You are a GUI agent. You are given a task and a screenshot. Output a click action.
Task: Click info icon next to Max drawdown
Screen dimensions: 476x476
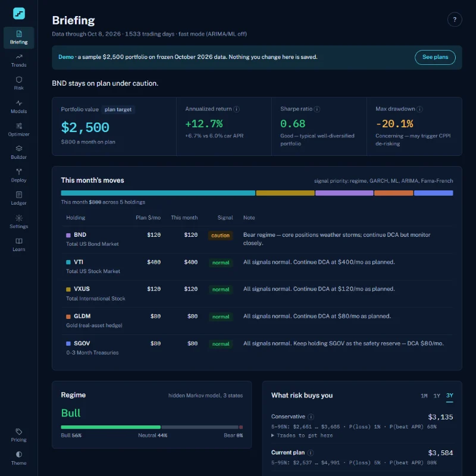[419, 109]
